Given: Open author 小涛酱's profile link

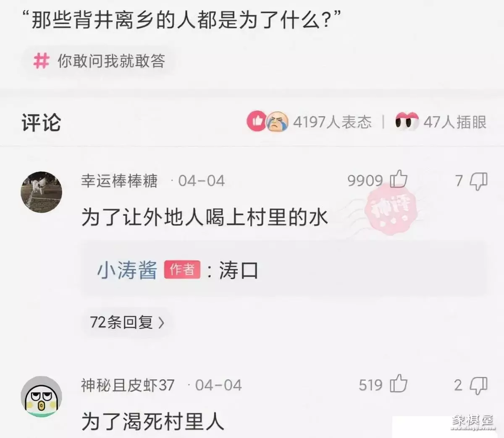Looking at the screenshot, I should click(x=127, y=270).
